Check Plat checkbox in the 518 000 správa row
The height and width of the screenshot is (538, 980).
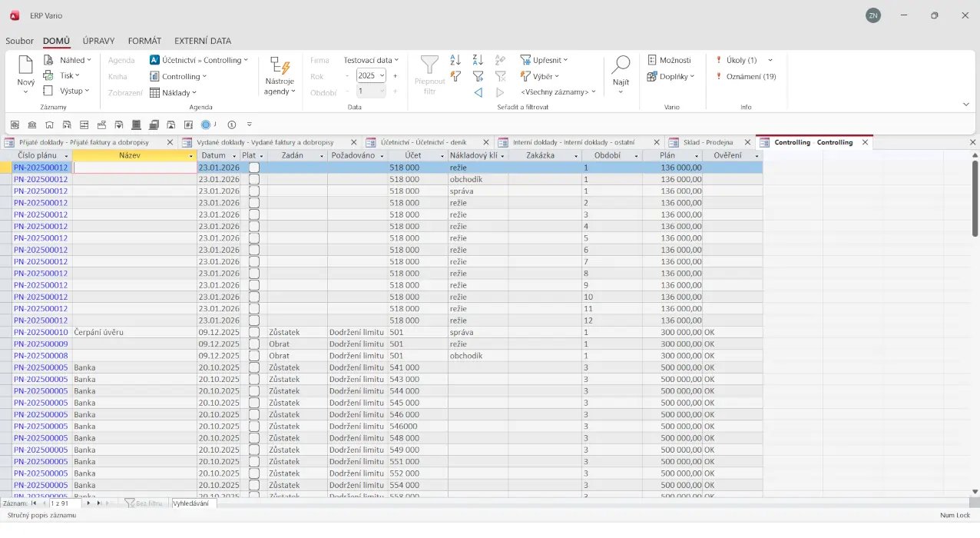(254, 191)
